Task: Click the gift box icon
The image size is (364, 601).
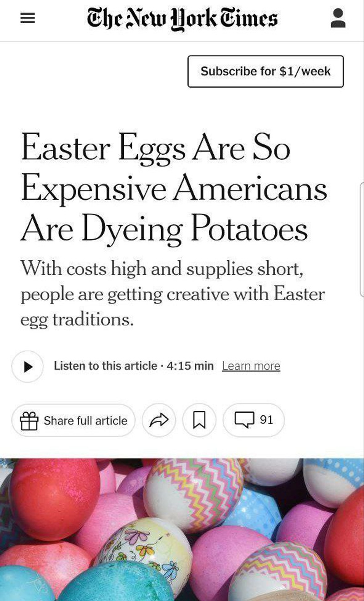Action: [x=29, y=420]
